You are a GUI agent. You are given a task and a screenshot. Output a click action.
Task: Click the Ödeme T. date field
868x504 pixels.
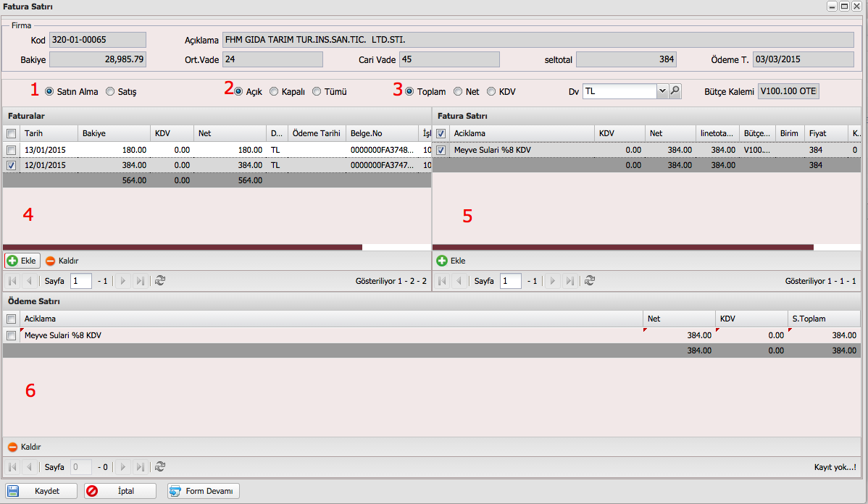coord(804,59)
